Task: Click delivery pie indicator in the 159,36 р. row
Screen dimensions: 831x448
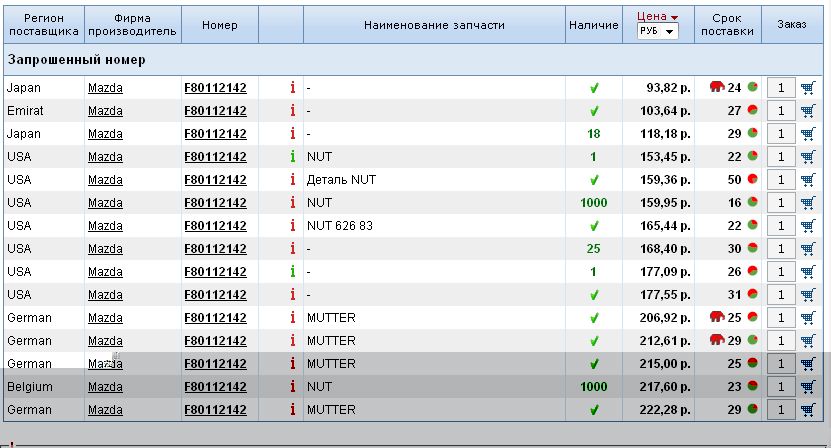Action: coord(752,179)
